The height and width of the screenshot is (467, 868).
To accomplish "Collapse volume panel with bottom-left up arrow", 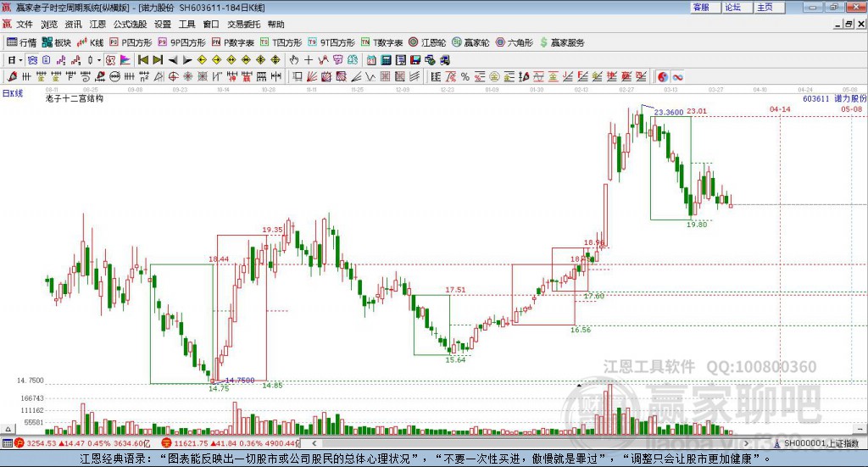I will 8,429.
